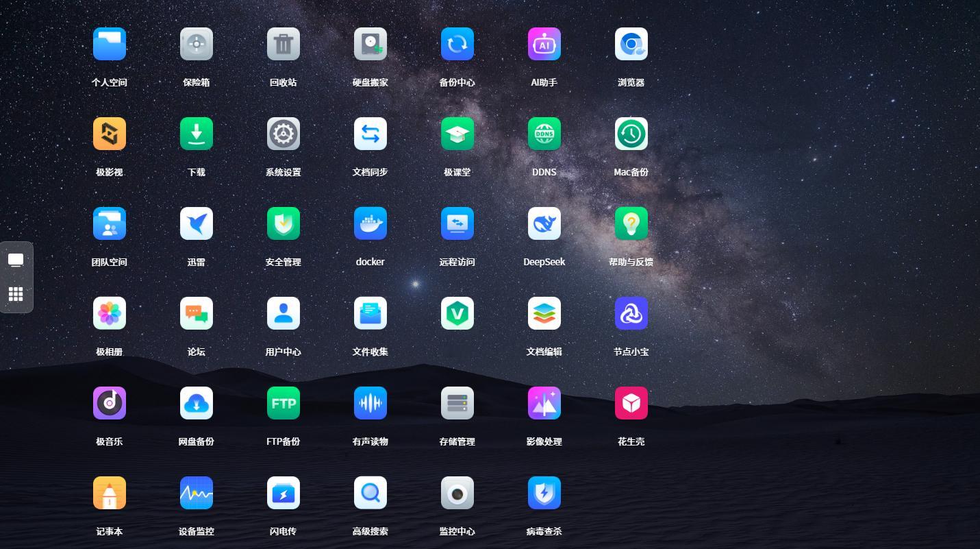Open the 下载 download icon
980x549 pixels.
(197, 134)
